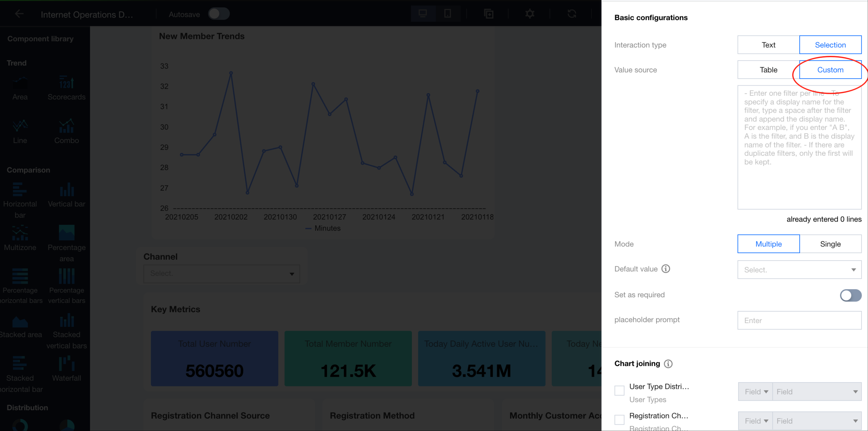
Task: Select Table as value source
Action: coord(768,70)
